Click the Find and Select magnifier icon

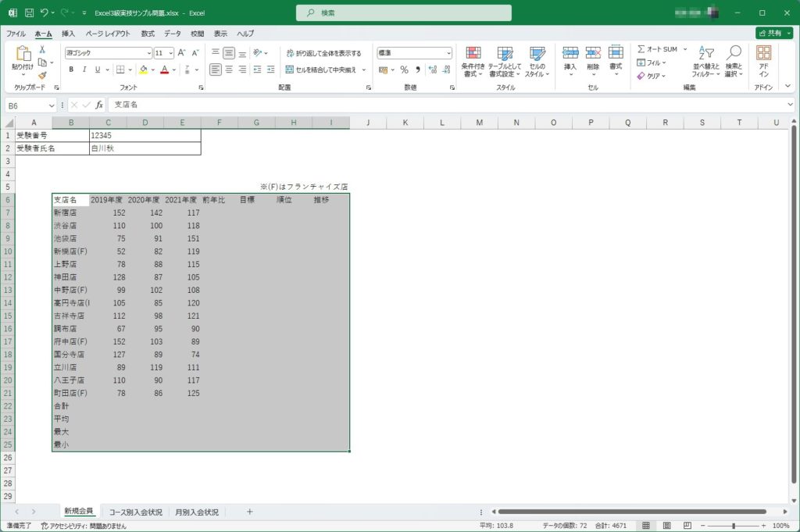coord(734,53)
